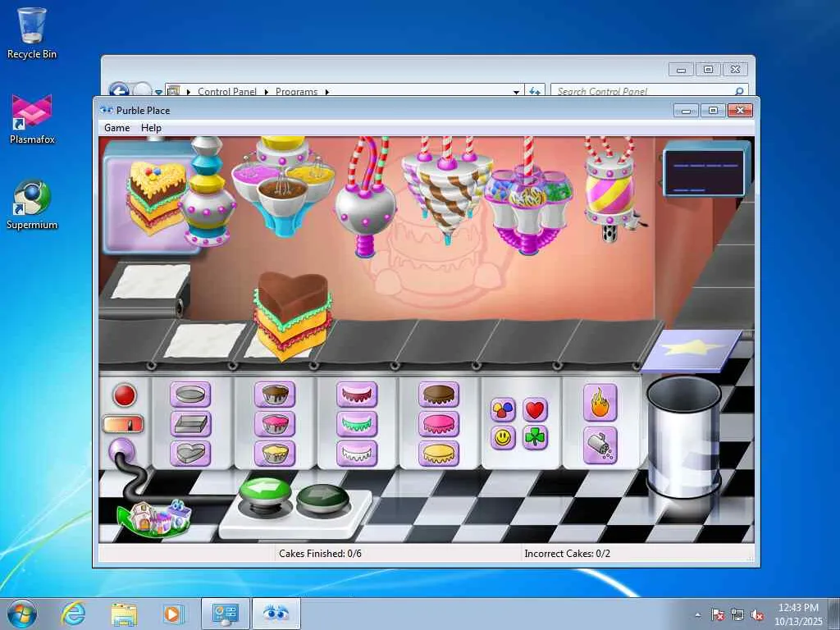Push the dark right arrow conveyor button
This screenshot has height=630, width=840.
[x=322, y=498]
